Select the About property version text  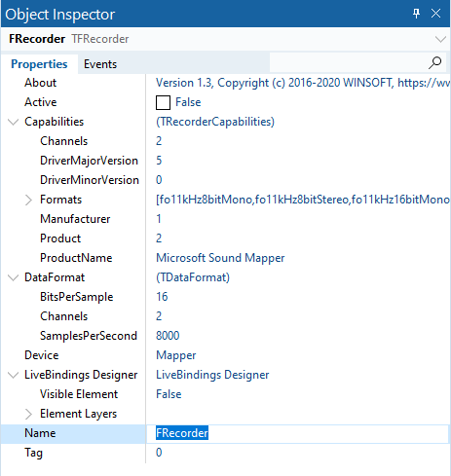[303, 83]
